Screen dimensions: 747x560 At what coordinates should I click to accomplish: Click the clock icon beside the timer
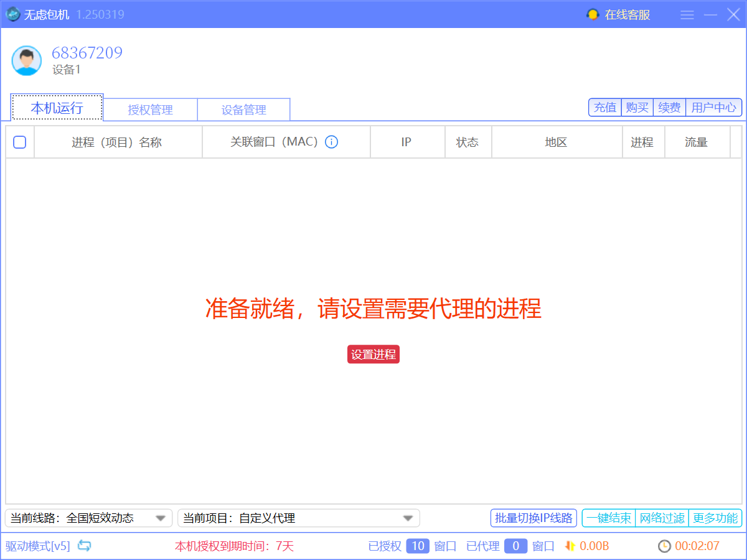click(x=665, y=546)
